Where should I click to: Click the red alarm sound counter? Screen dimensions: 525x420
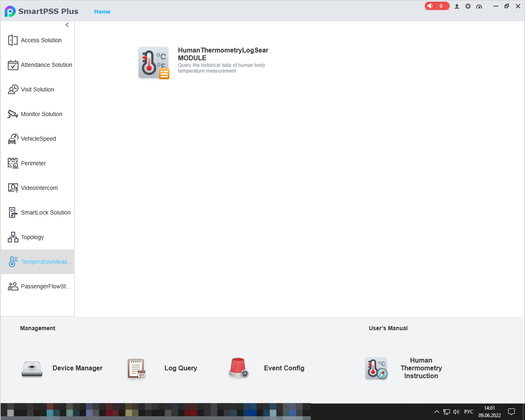coord(437,6)
